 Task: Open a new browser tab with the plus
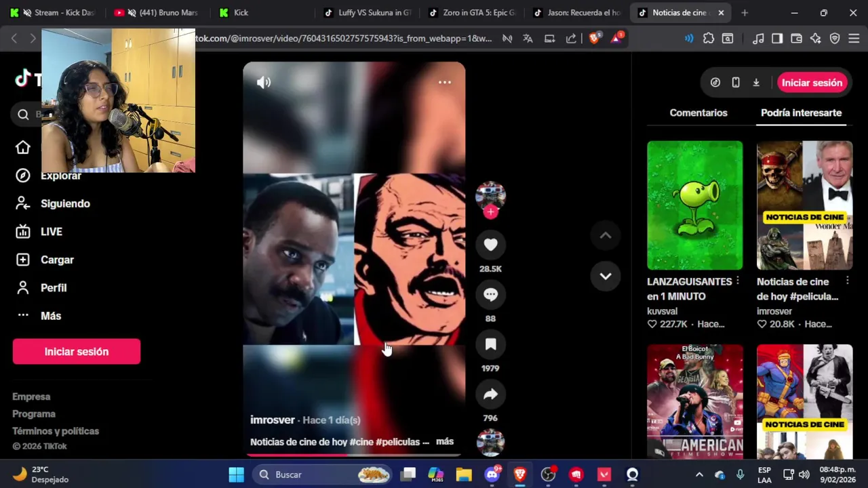(745, 13)
